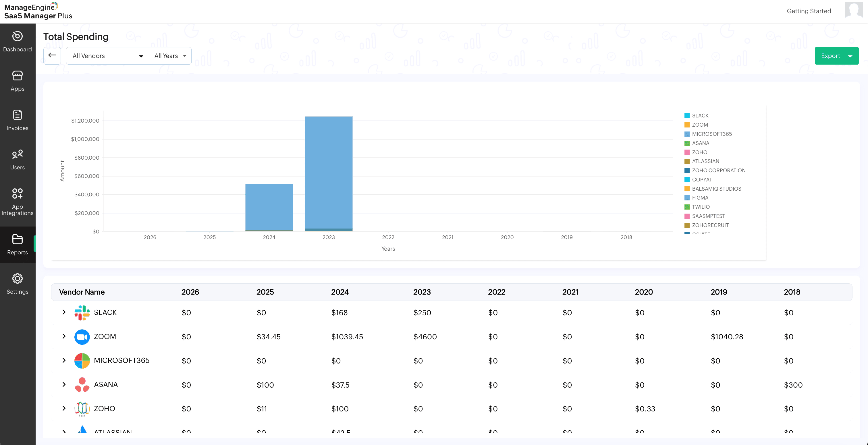Click the SLACK vendor name

point(105,313)
